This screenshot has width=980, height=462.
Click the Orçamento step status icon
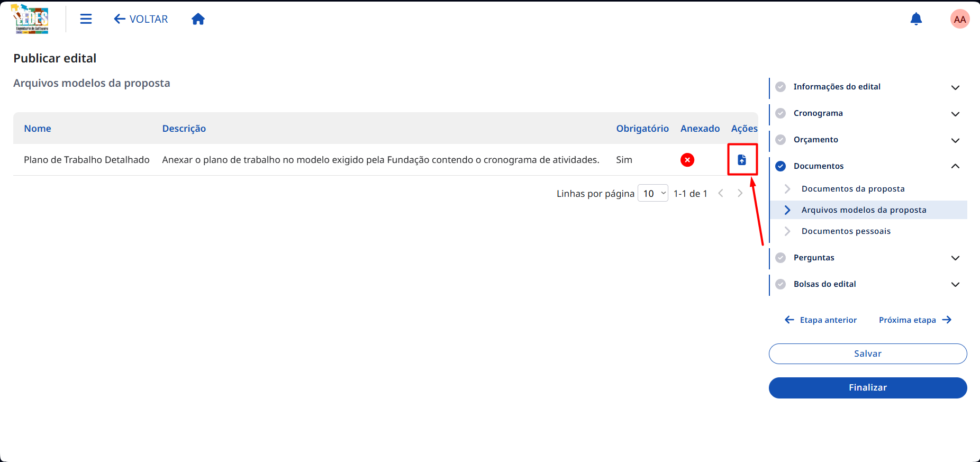pyautogui.click(x=781, y=140)
